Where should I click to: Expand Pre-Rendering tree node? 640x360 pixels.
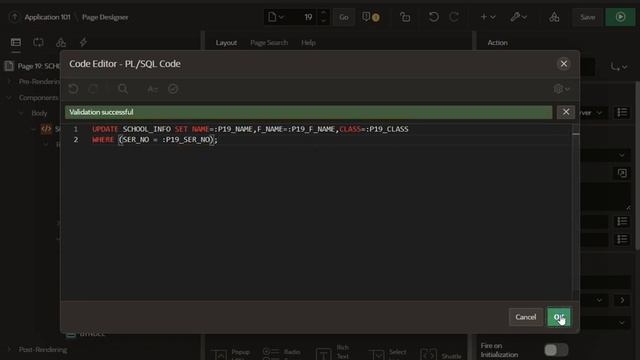click(x=9, y=82)
